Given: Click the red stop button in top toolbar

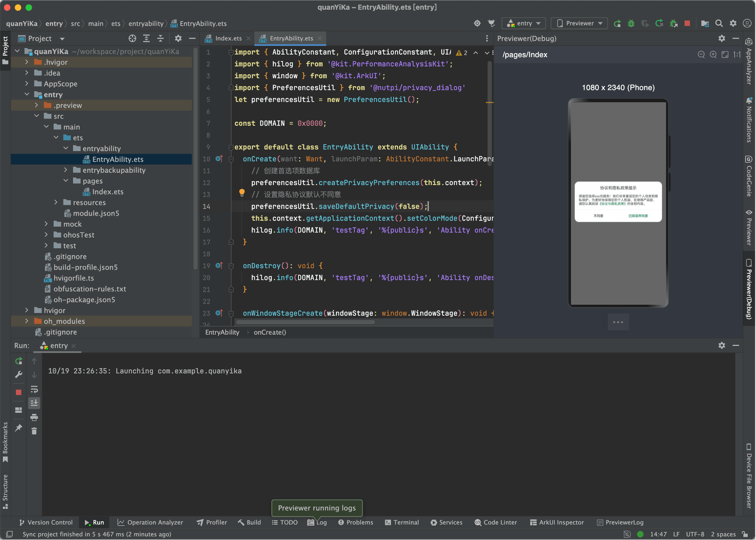Looking at the screenshot, I should (687, 23).
